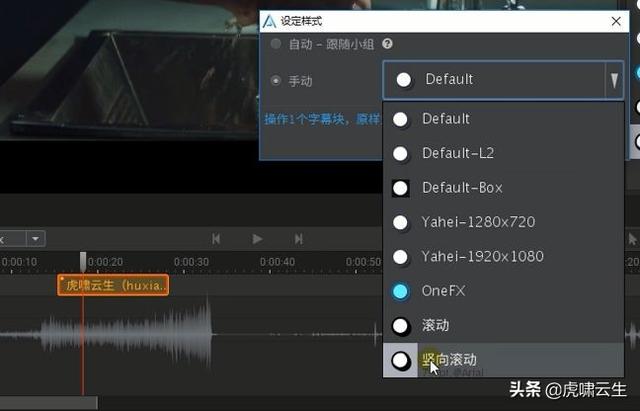Click the Default-Box style preview swatch
This screenshot has height=411, width=640.
click(x=400, y=188)
